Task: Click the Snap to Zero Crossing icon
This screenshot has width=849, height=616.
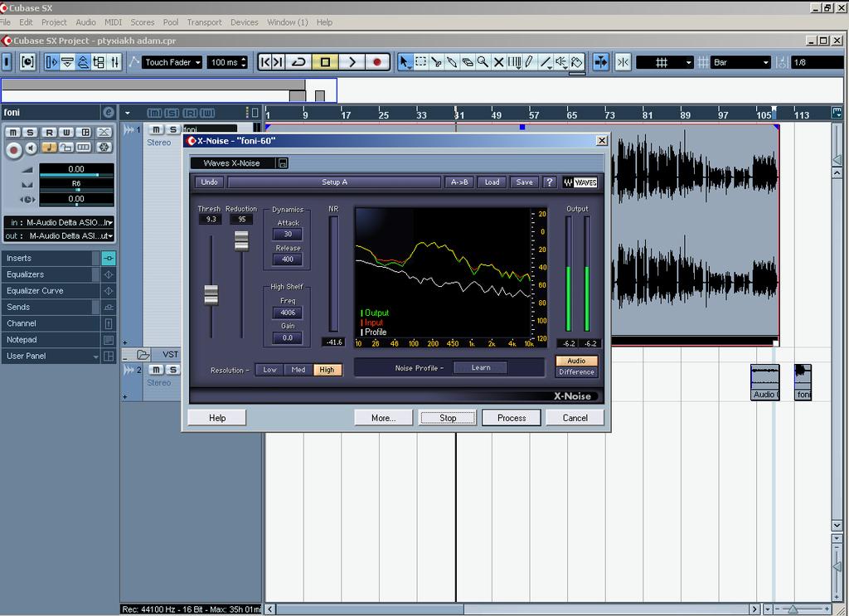Action: 623,62
